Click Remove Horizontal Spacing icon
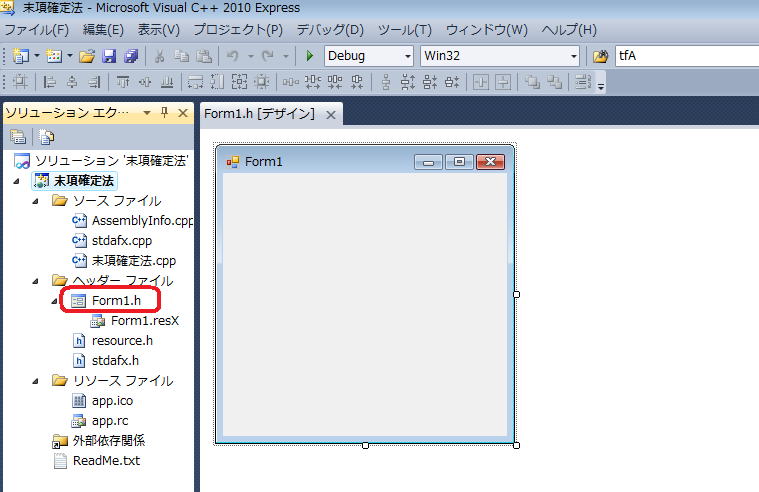 [357, 82]
